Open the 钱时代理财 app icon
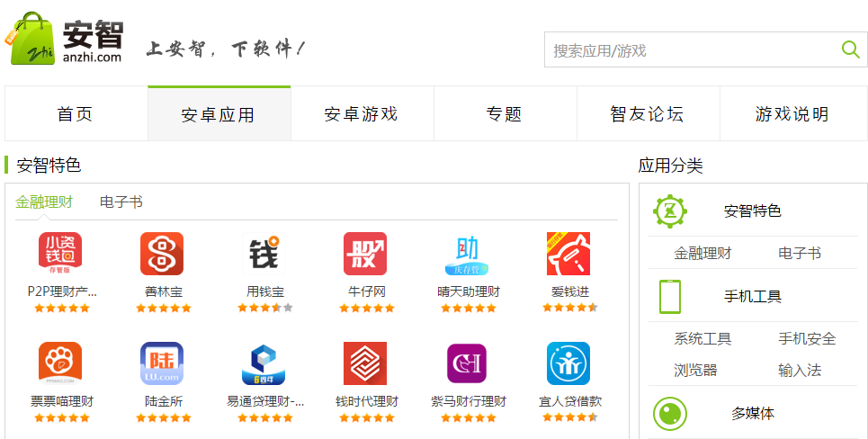This screenshot has width=868, height=439. (365, 363)
